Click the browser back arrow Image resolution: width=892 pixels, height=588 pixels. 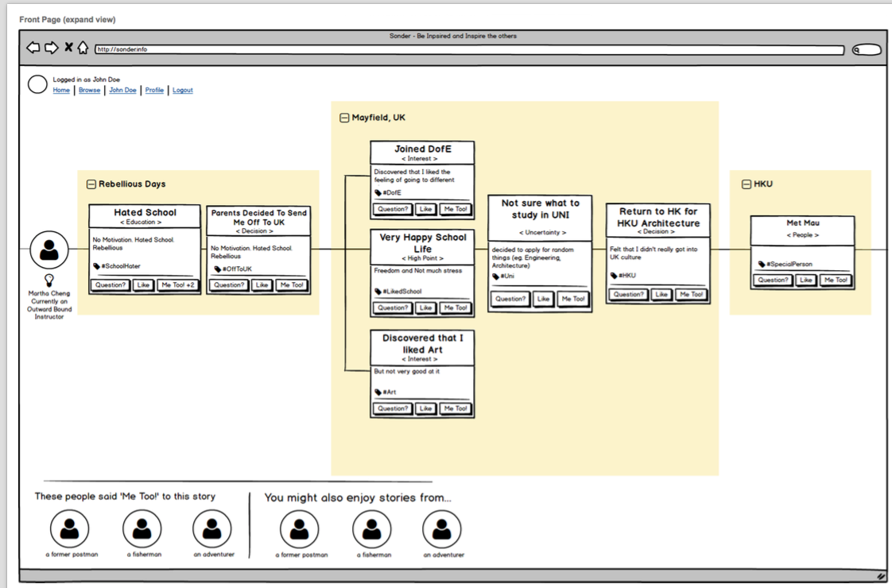coord(33,48)
